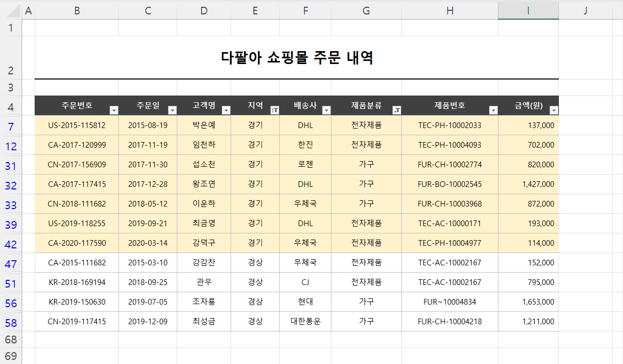
Task: Select cell CN-2017-156909
Action: click(x=77, y=165)
